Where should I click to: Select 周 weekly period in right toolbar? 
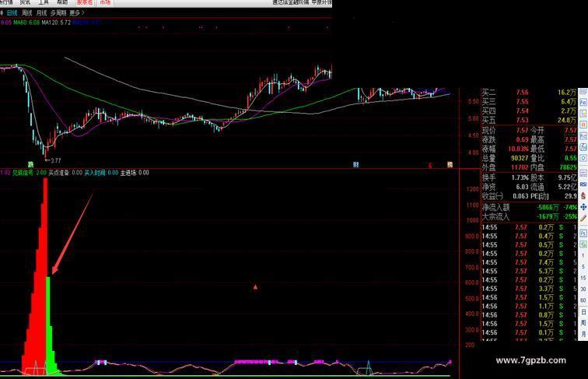[x=583, y=323]
